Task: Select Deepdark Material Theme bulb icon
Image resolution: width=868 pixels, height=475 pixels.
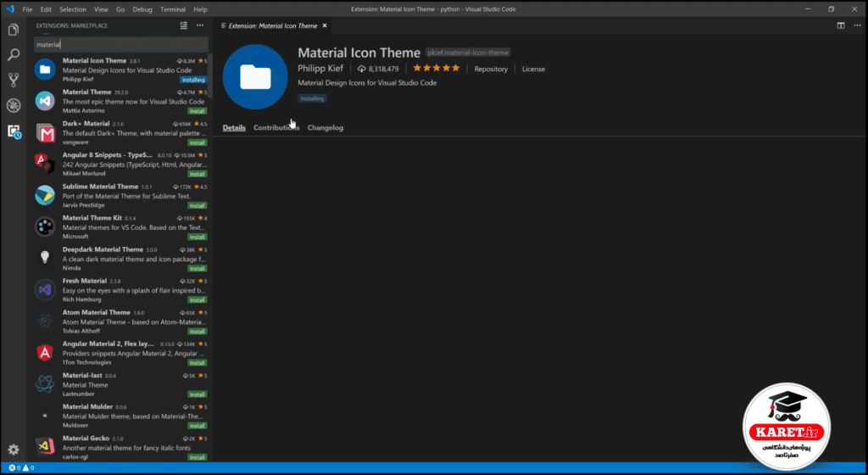Action: (45, 258)
